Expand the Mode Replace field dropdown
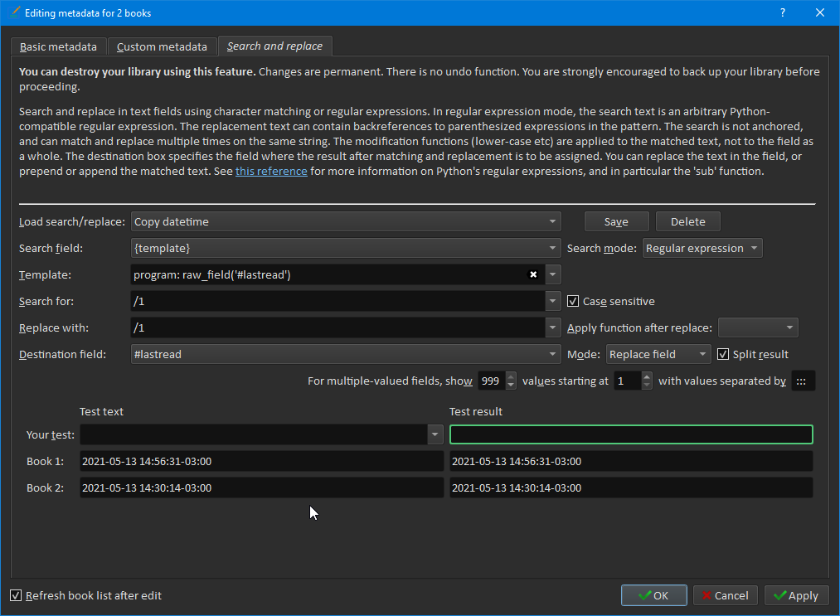The height and width of the screenshot is (616, 840). click(658, 354)
